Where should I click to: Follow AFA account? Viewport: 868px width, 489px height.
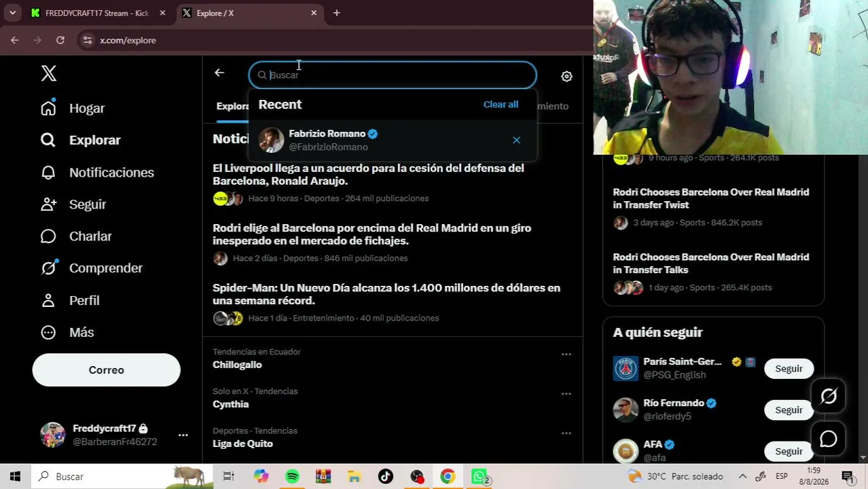[x=789, y=452]
